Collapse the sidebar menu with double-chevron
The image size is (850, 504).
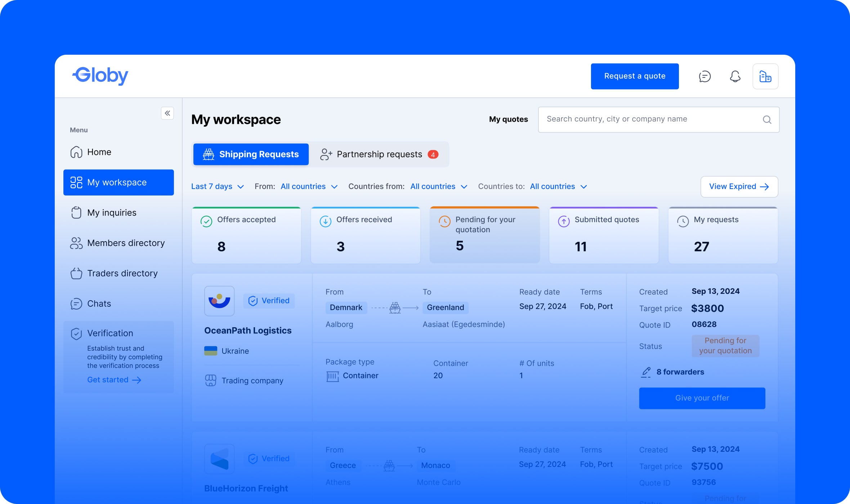(167, 113)
